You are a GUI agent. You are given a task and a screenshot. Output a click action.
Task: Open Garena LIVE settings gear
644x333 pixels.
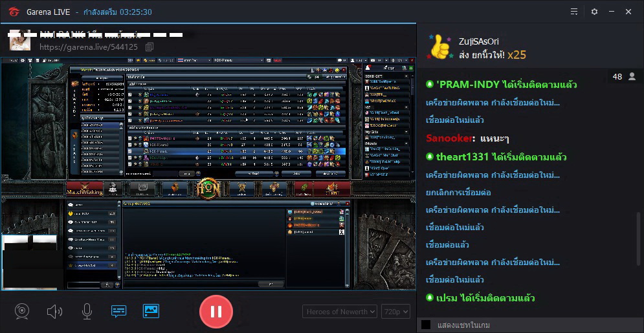[594, 12]
